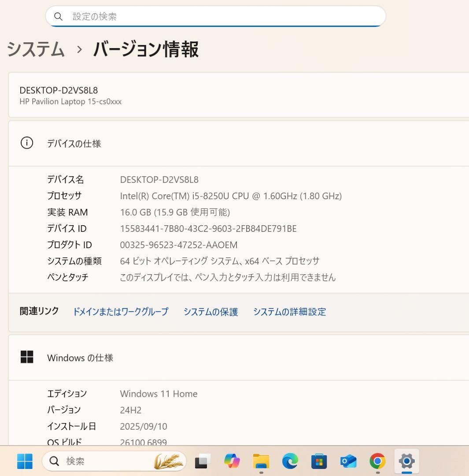Screen dimensions: 469x476
Task: Click the Windows logo beside Windows の仕様
Action: [x=27, y=357]
